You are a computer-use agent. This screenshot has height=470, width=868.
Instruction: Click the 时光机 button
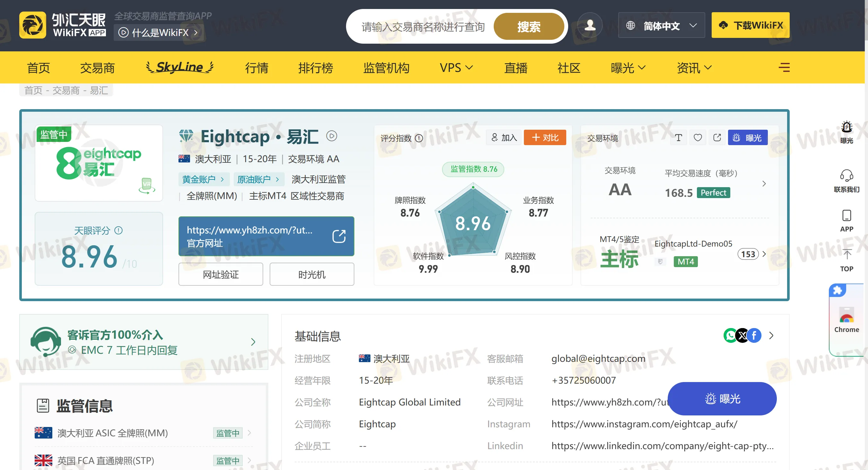312,274
